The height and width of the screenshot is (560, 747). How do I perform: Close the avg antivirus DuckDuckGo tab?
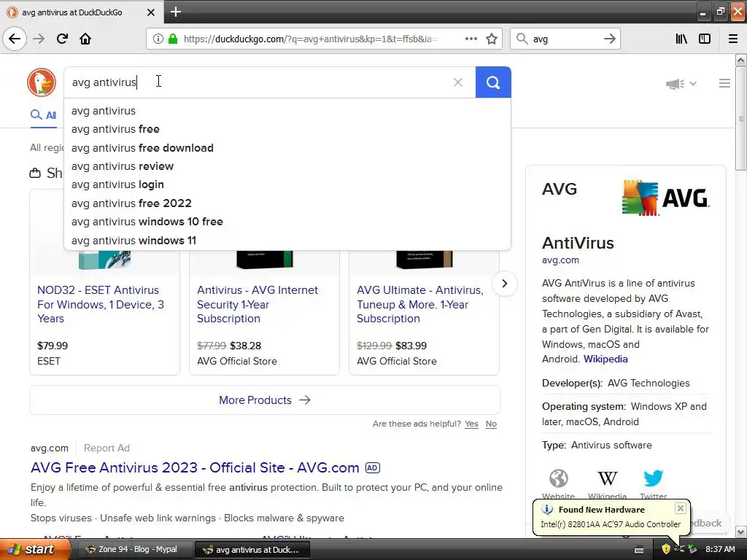pyautogui.click(x=150, y=12)
